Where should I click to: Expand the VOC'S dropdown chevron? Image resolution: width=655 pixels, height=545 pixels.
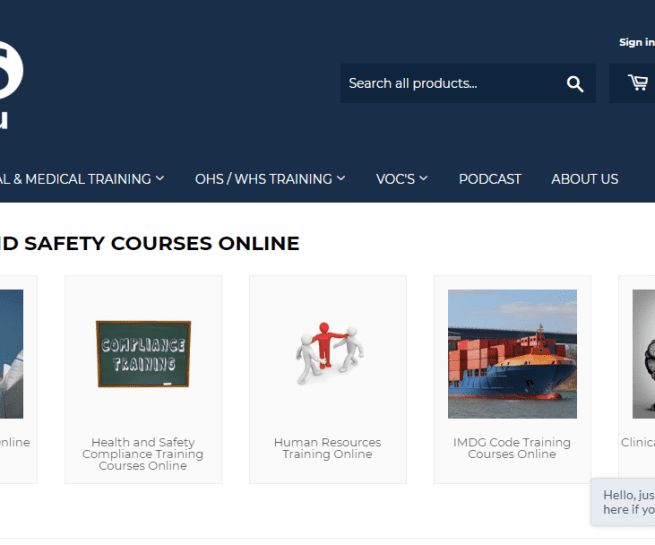coord(423,179)
